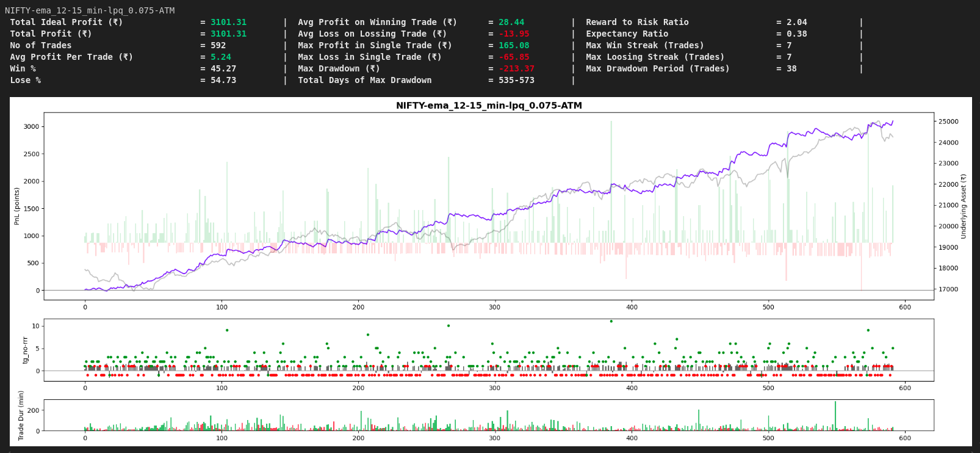The image size is (980, 453).
Task: Click the tg_no-rrr axis label
Action: pos(25,350)
